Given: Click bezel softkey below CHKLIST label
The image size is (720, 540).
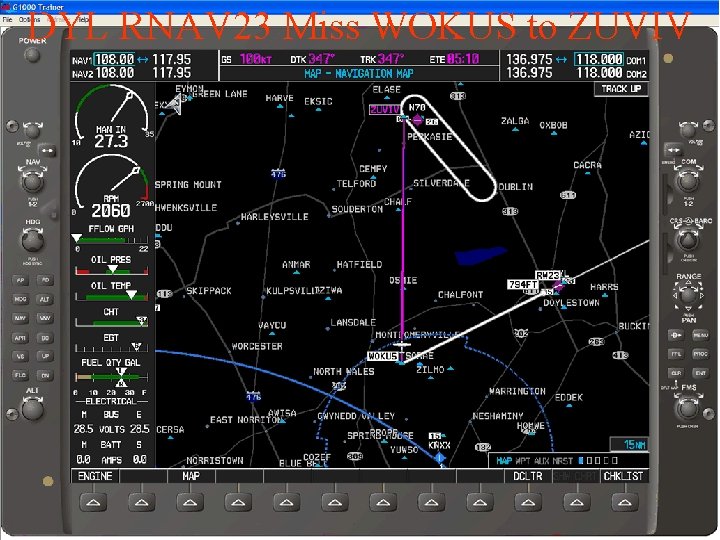Looking at the screenshot, I should pyautogui.click(x=624, y=502).
